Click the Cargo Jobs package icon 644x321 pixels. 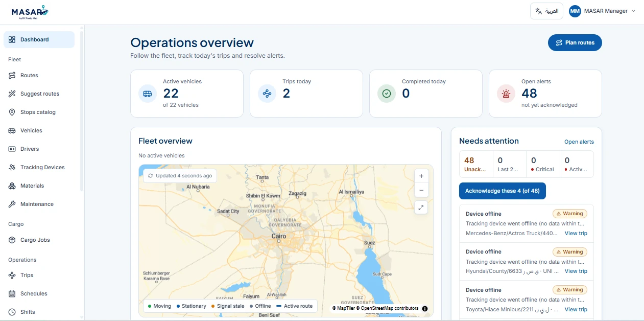coord(12,240)
